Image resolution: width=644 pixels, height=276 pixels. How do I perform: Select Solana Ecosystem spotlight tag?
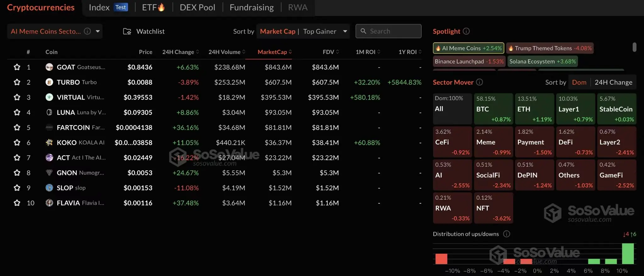coord(542,61)
